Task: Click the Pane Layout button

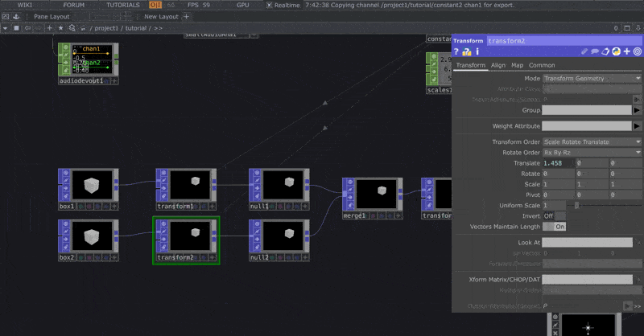Action: coord(52,16)
